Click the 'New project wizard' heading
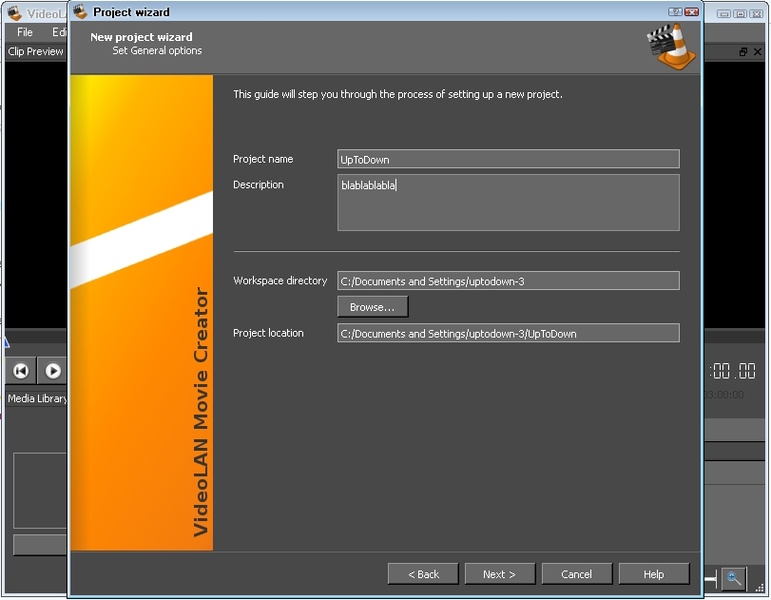This screenshot has height=600, width=771. click(x=141, y=37)
